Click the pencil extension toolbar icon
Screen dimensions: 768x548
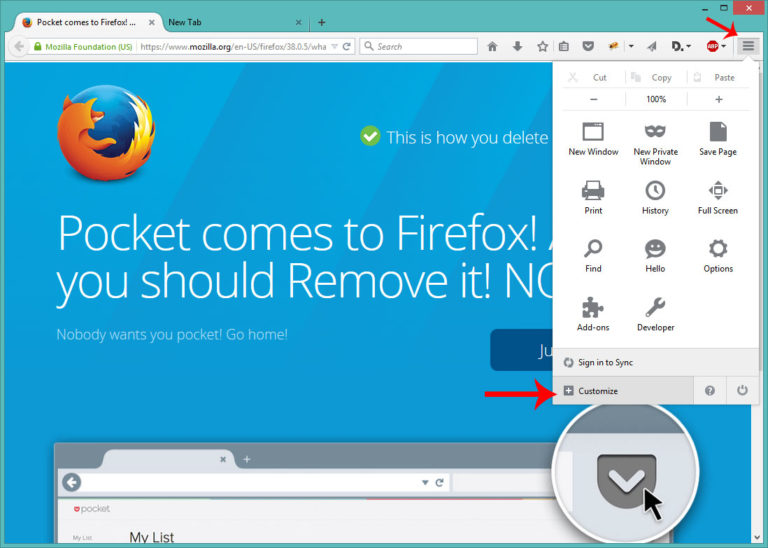tap(613, 47)
